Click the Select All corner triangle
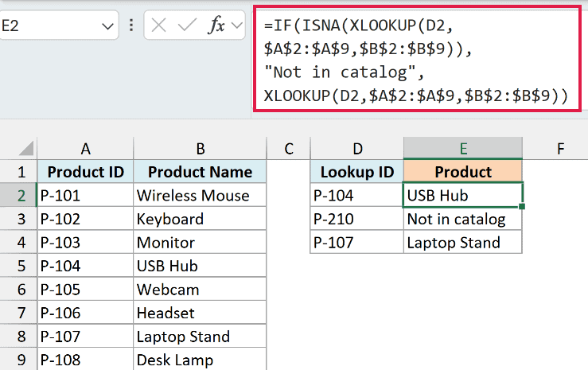Image resolution: width=588 pixels, height=370 pixels. [26, 149]
